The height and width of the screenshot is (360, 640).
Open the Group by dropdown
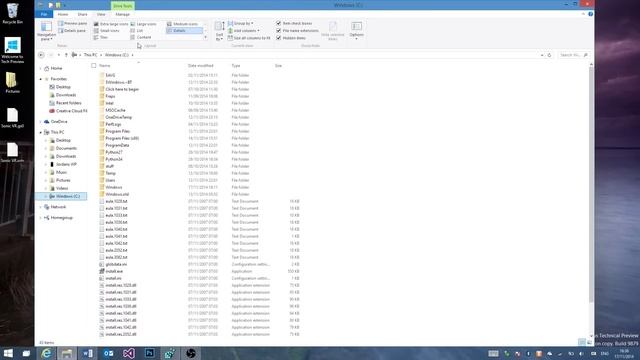240,23
